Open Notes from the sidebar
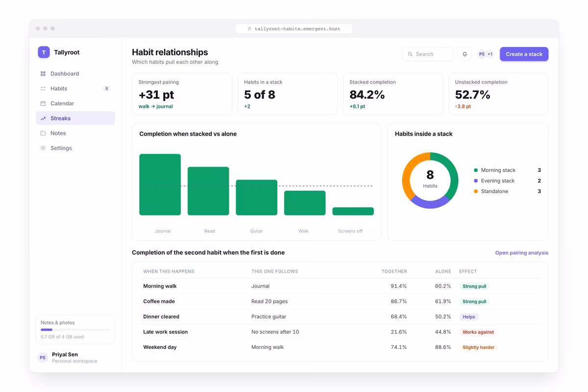 [75, 133]
